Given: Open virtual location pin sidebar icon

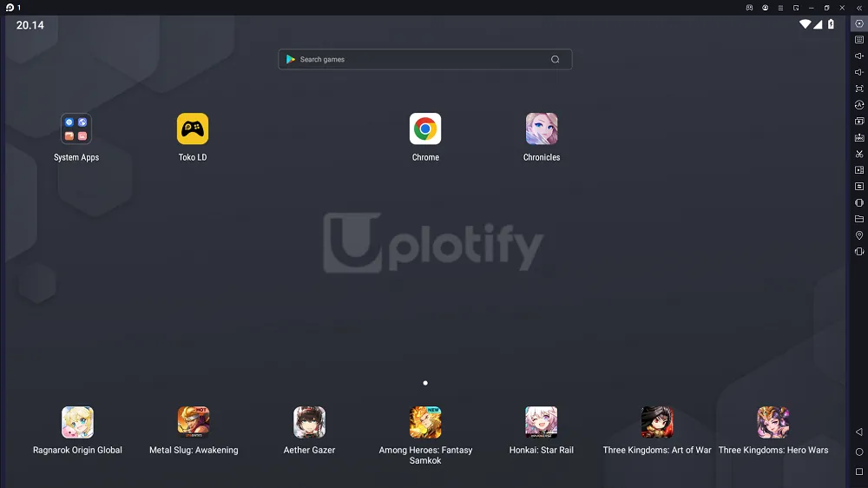Looking at the screenshot, I should (x=859, y=235).
